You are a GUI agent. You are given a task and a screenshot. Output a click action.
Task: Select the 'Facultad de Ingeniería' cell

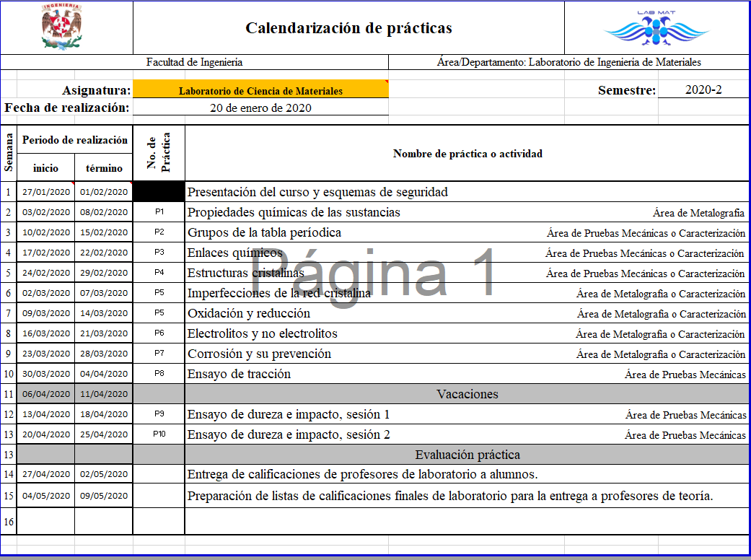point(194,62)
